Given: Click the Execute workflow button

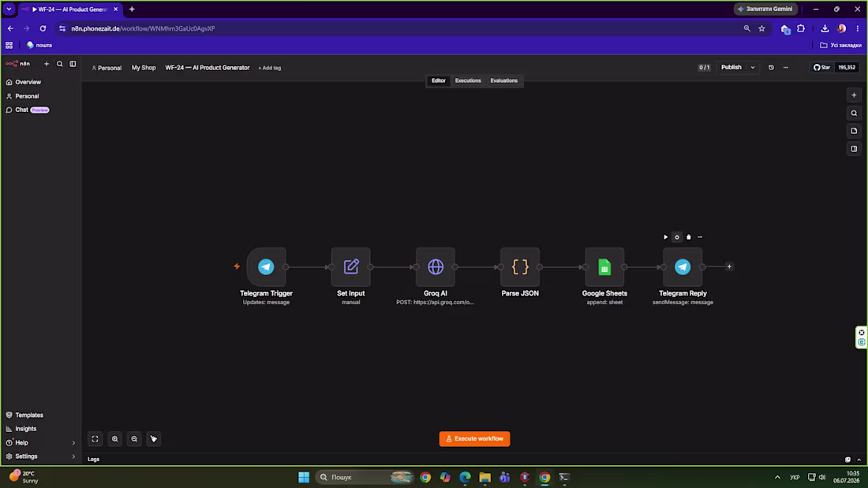Looking at the screenshot, I should pos(474,439).
